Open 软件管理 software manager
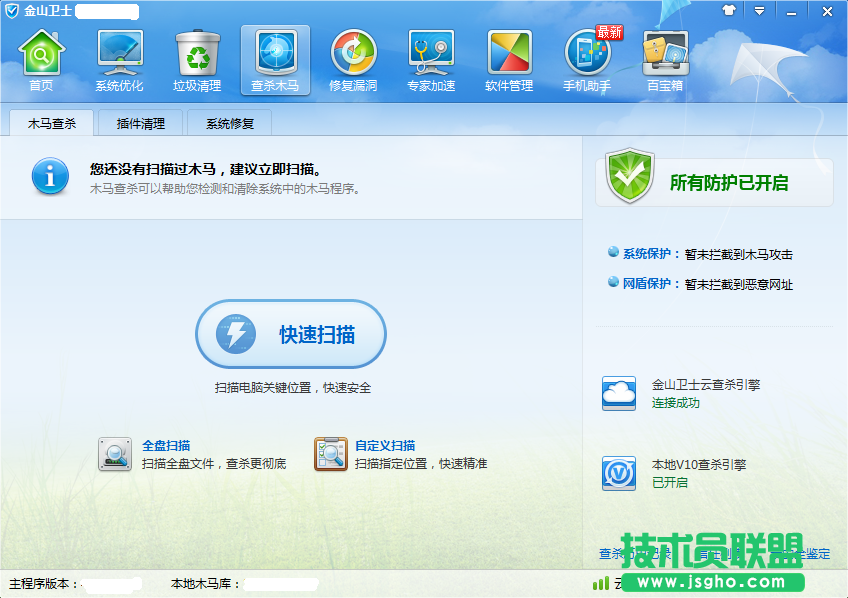Image resolution: width=848 pixels, height=598 pixels. (x=509, y=60)
